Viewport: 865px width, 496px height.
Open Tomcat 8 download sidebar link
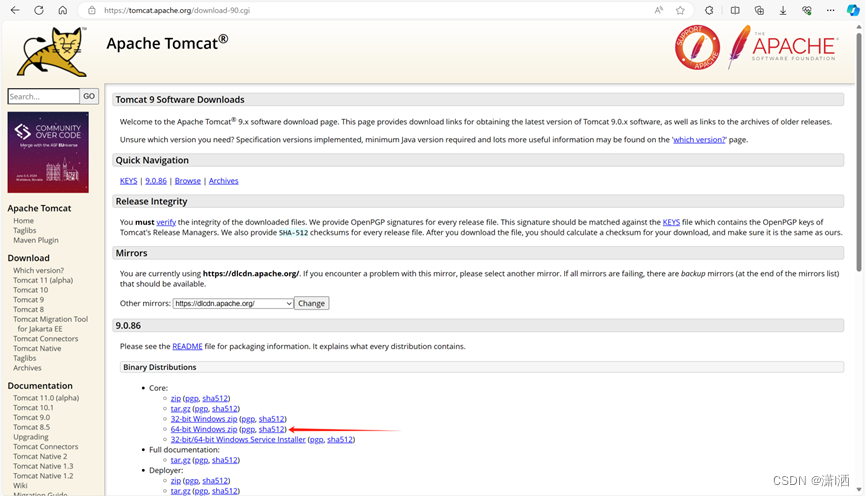(x=28, y=310)
